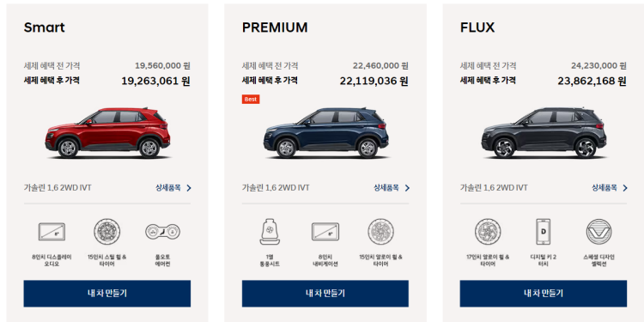This screenshot has width=644, height=322.
Task: Click the 15-inch alloy wheel icon under PREMIUM
Action: tap(380, 231)
